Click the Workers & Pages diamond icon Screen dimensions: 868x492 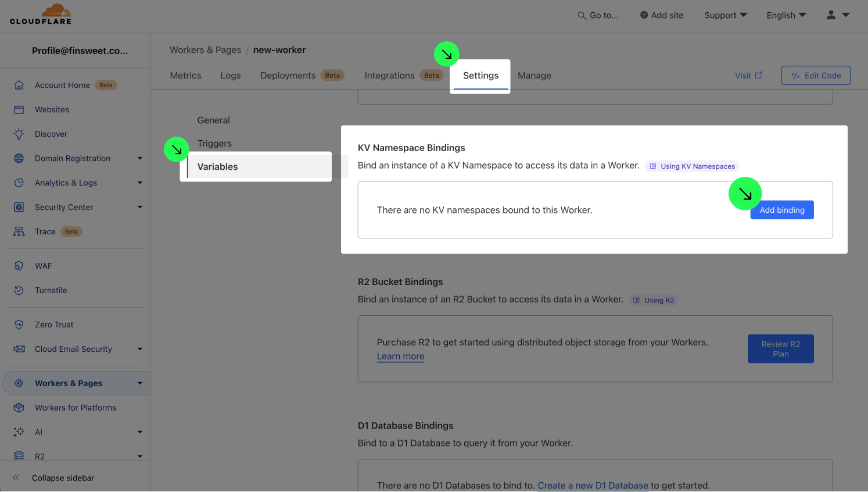[19, 383]
